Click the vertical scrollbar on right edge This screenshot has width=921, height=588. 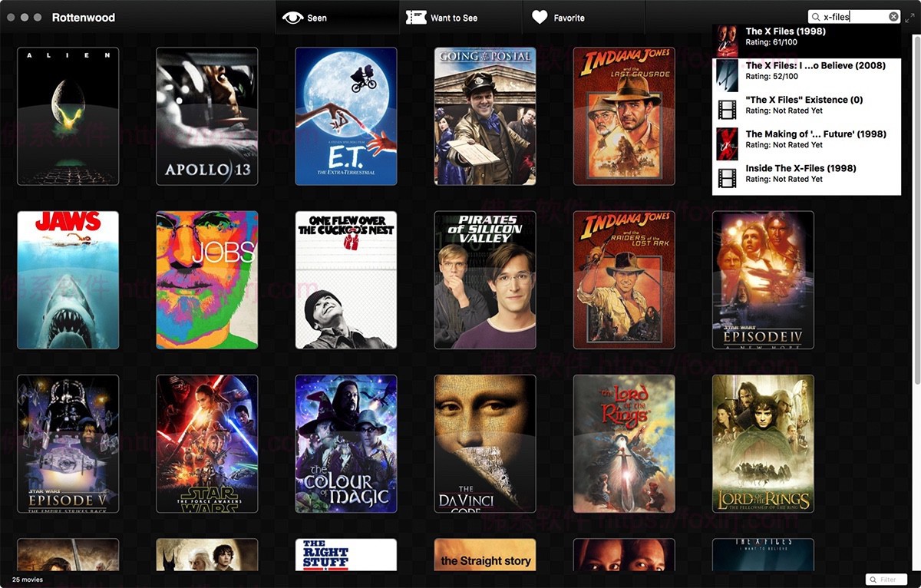(x=916, y=207)
